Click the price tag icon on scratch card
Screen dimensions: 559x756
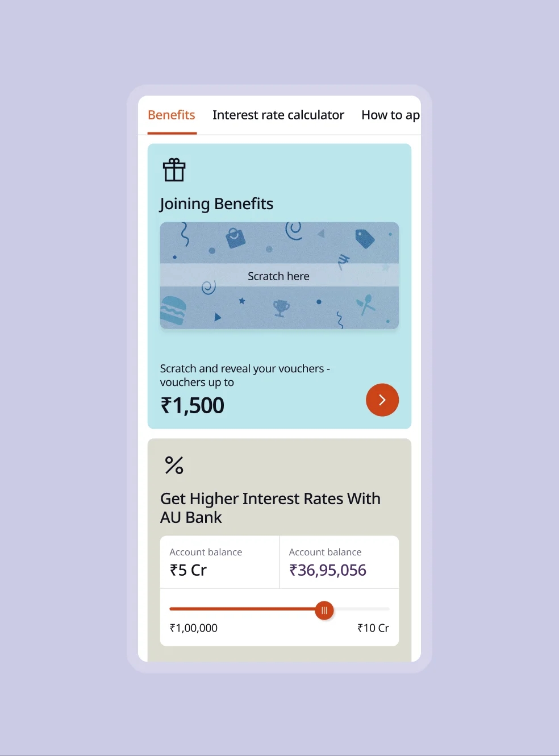[365, 238]
